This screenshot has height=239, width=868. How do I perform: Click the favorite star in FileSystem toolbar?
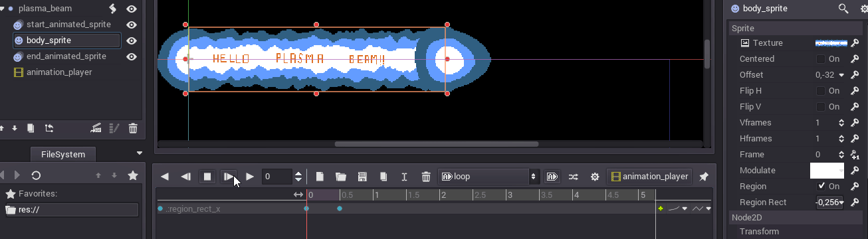(x=132, y=175)
